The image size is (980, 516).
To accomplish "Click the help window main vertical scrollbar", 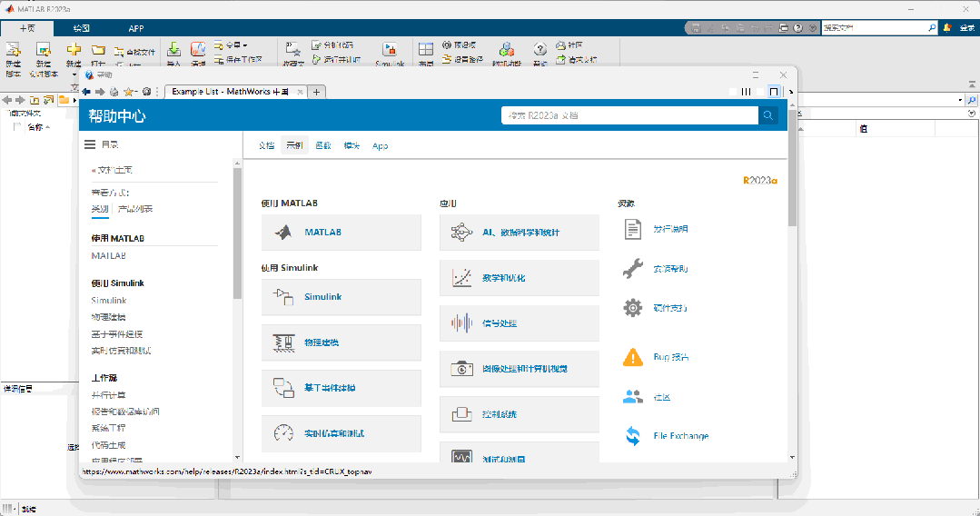I will pos(793,167).
